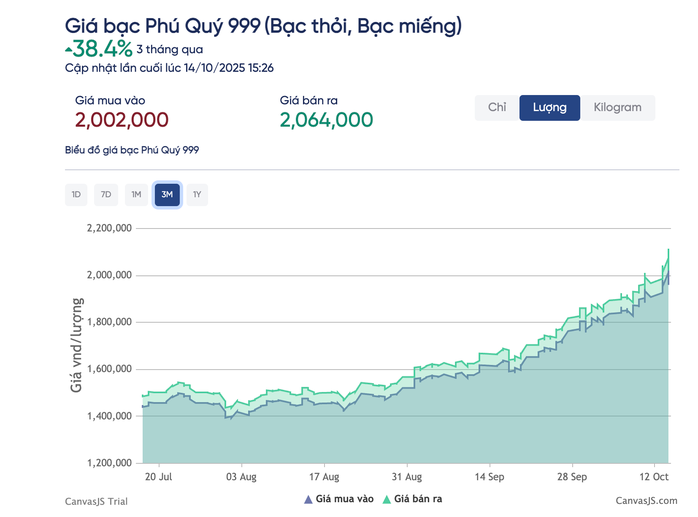Show the 1Y price history
The height and width of the screenshot is (517, 698).
(x=197, y=195)
